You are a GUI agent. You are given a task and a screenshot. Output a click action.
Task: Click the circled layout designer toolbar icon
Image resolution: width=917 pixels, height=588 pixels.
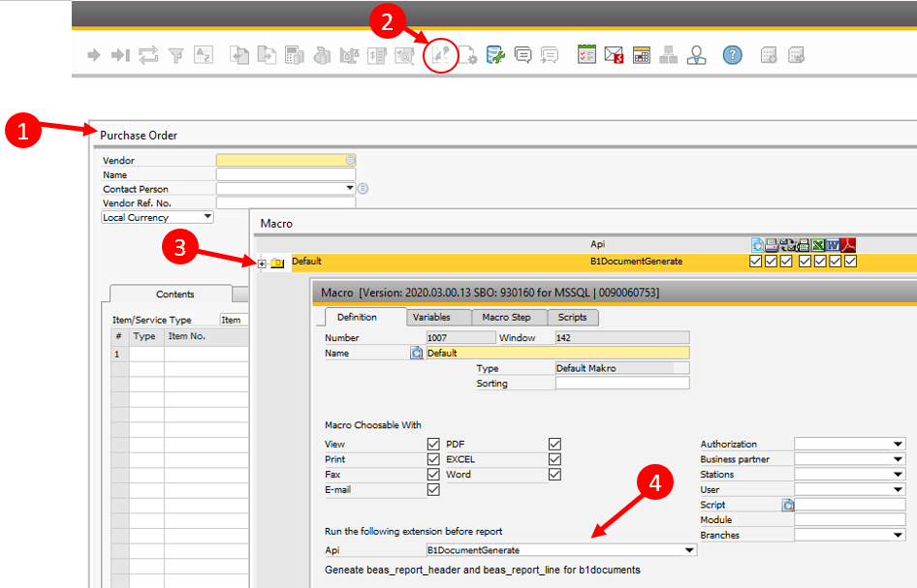click(441, 55)
